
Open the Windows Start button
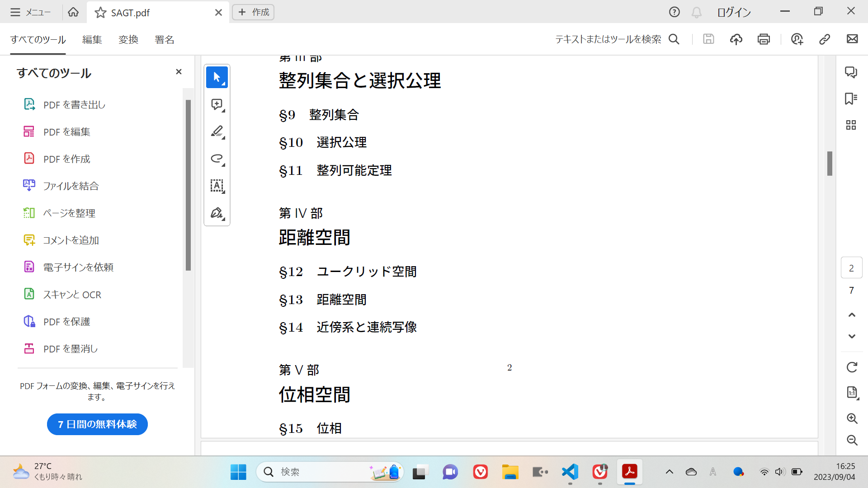[x=238, y=472]
